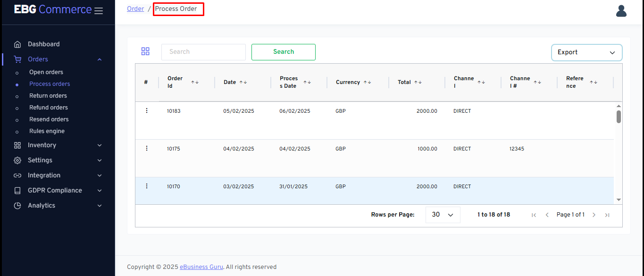Click inside the search input field
The height and width of the screenshot is (276, 644).
[203, 52]
